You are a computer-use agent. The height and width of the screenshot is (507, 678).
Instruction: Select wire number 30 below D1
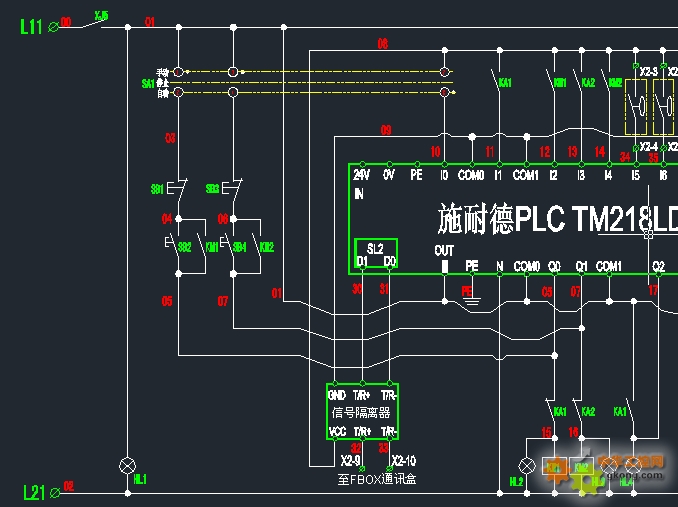pyautogui.click(x=357, y=289)
